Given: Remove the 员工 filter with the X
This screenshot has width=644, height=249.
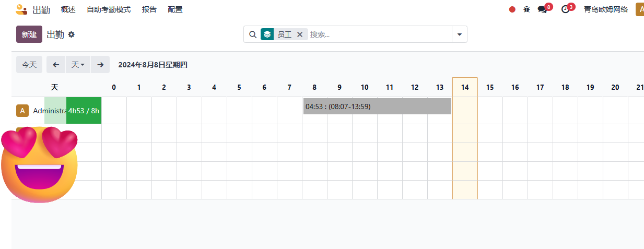Looking at the screenshot, I should click(300, 34).
